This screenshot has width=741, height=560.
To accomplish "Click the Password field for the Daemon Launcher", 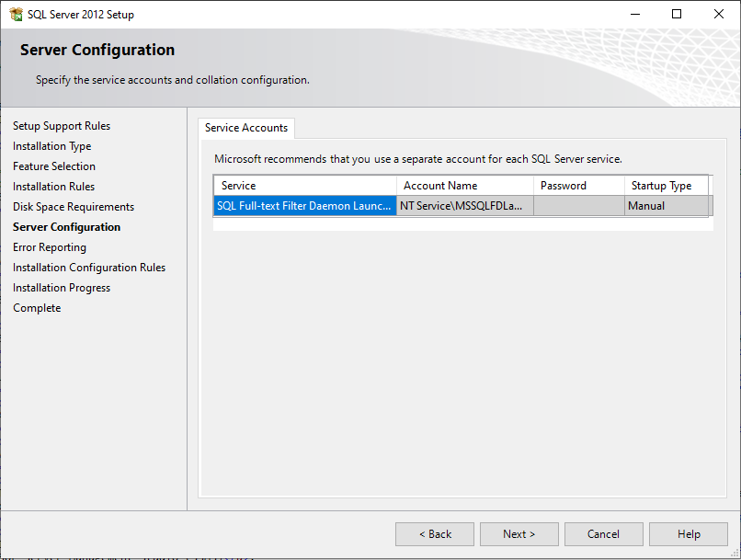I will 578,205.
